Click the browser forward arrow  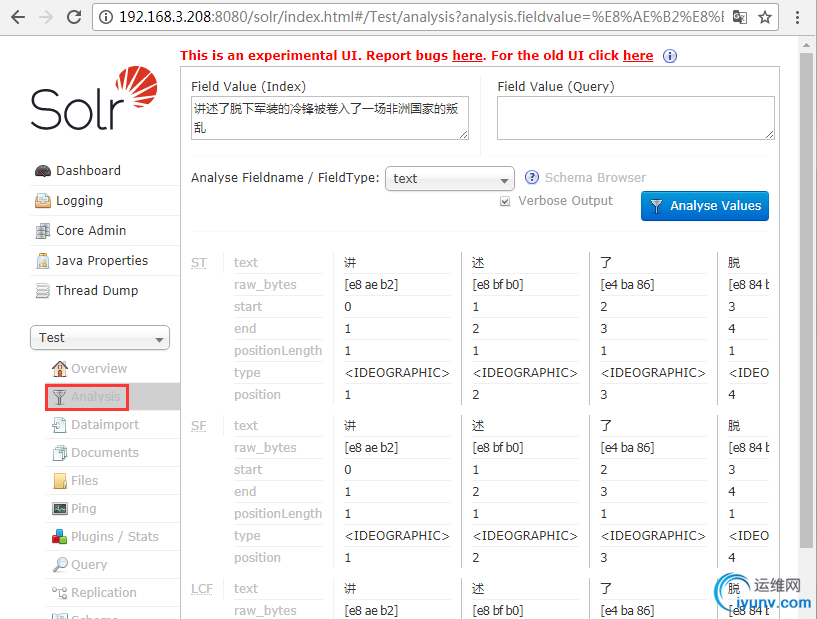click(x=46, y=17)
